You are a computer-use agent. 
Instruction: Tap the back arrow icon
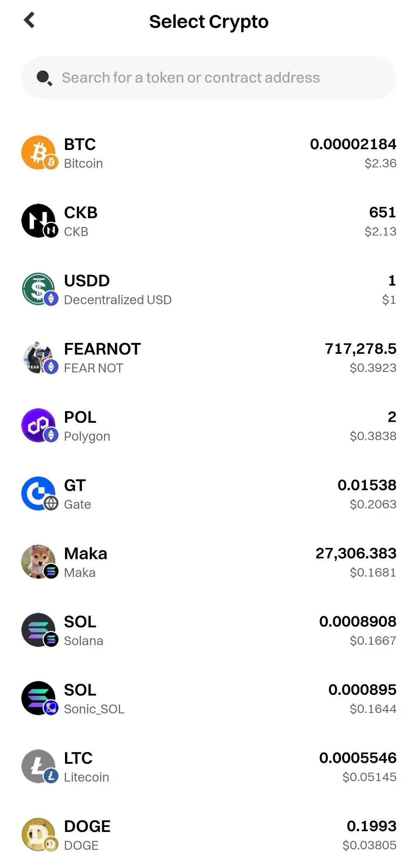(29, 20)
